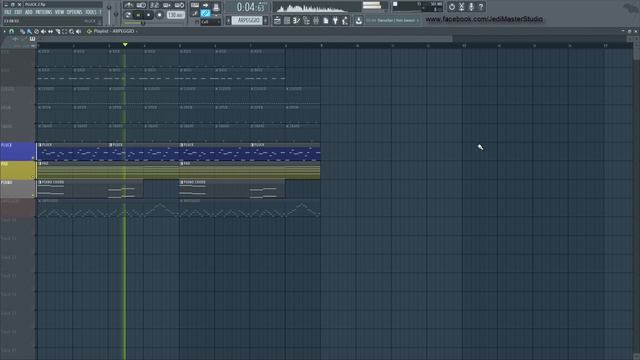
Task: Click the playlist horizontal scrollbar
Action: pos(244,39)
